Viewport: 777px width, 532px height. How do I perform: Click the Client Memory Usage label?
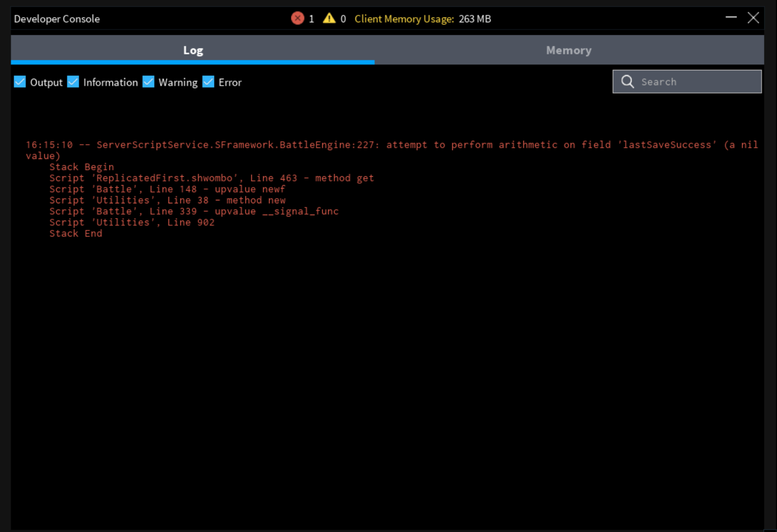coord(404,19)
